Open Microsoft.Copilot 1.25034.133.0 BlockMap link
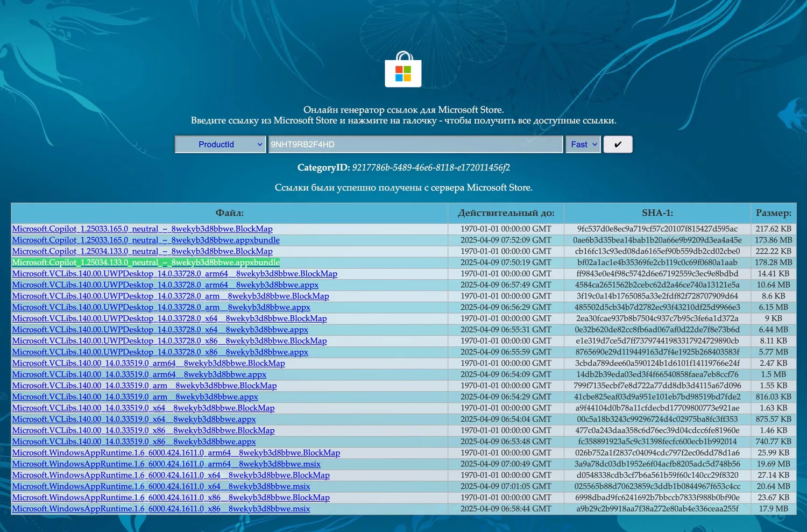This screenshot has width=807, height=532. point(143,251)
